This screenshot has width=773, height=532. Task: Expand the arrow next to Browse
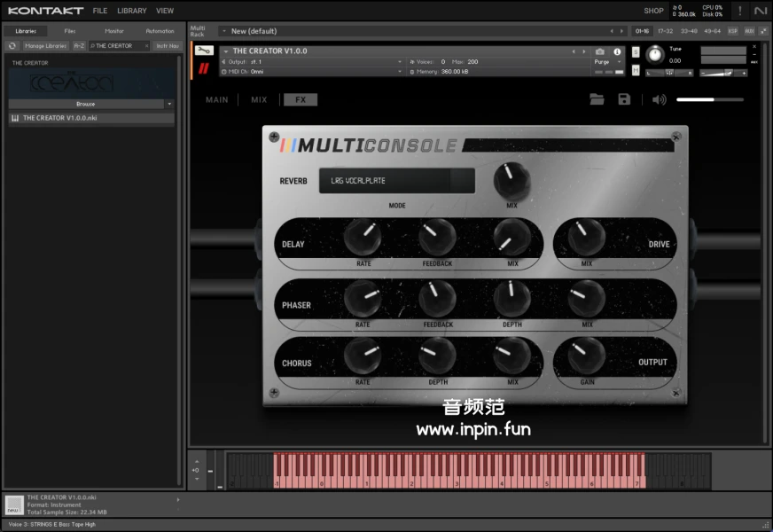[169, 104]
